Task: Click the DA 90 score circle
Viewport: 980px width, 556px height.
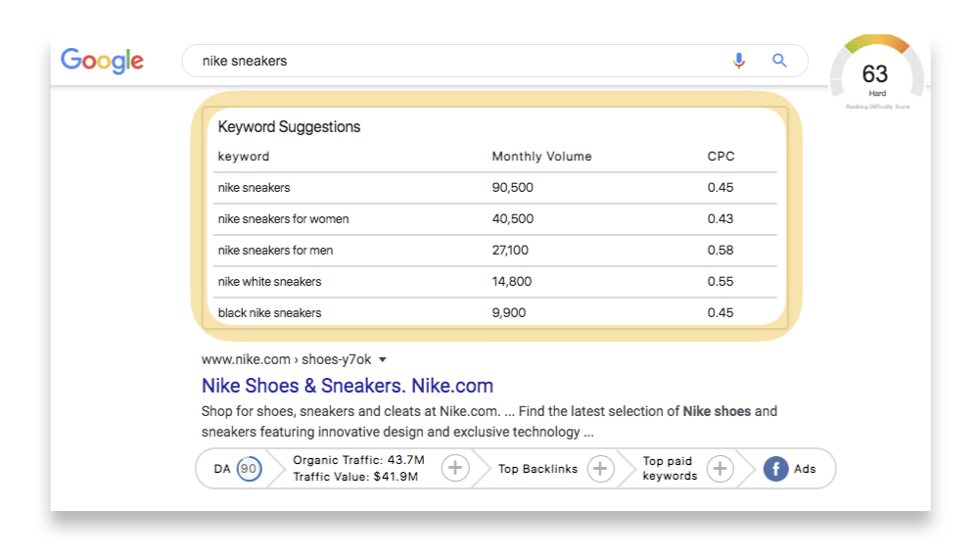Action: [249, 469]
